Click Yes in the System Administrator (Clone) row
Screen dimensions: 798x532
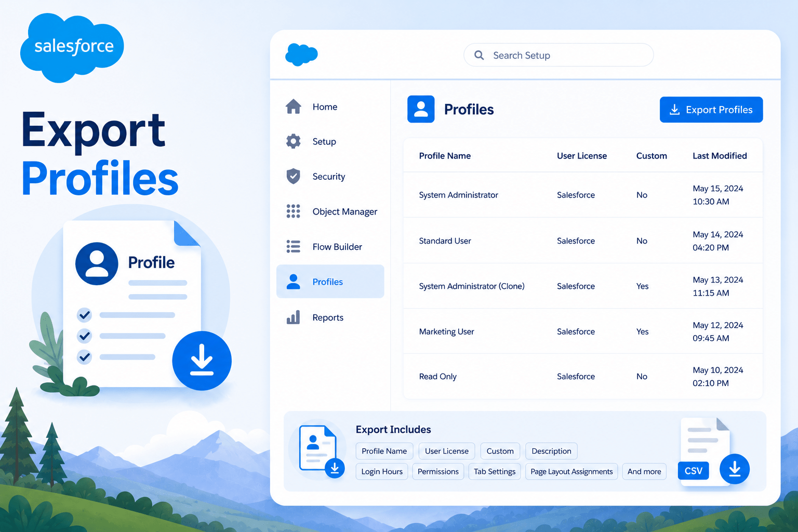643,286
